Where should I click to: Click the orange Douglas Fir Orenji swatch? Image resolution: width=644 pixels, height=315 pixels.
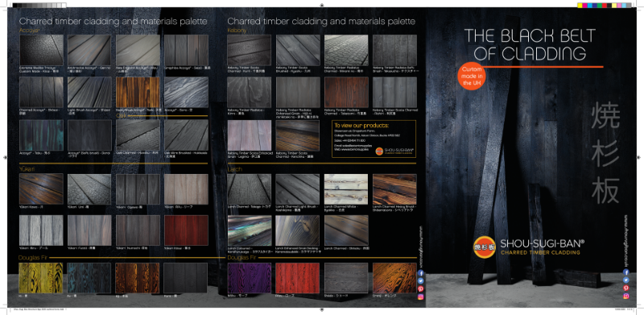click(394, 278)
